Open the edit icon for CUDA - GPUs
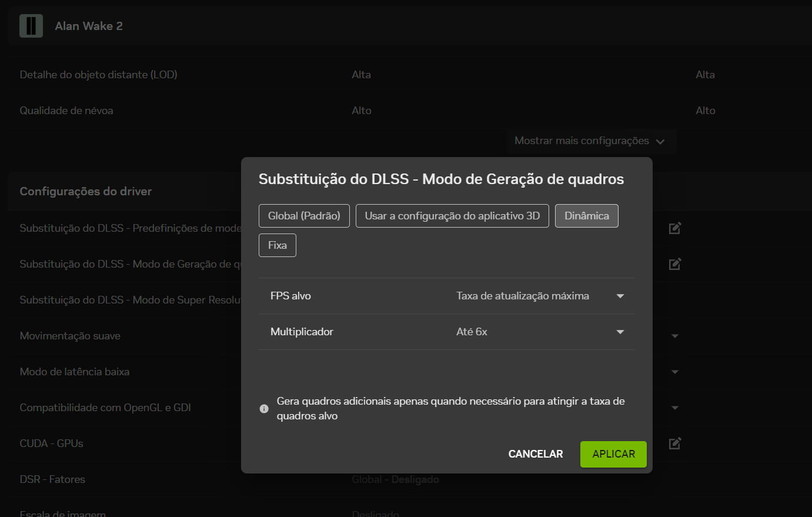 tap(674, 443)
